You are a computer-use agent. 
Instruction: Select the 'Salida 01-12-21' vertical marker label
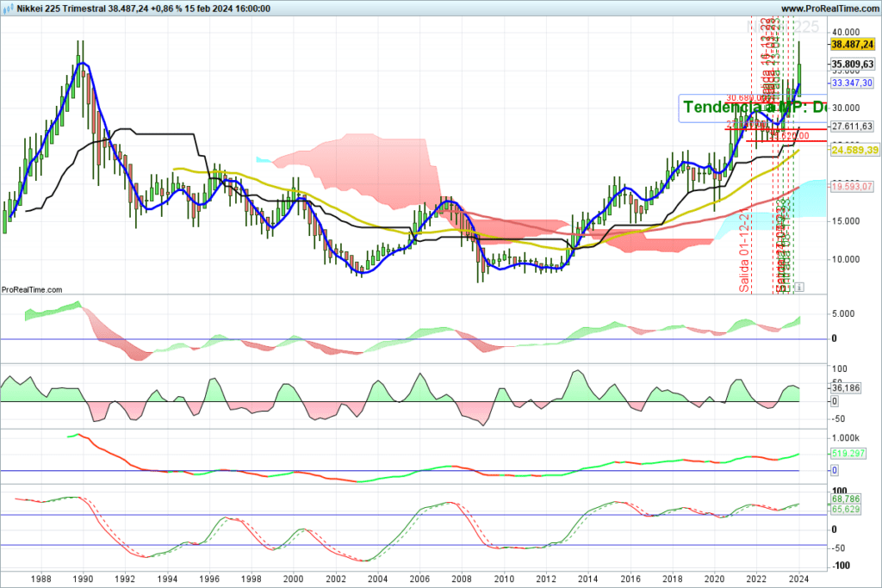coord(745,251)
